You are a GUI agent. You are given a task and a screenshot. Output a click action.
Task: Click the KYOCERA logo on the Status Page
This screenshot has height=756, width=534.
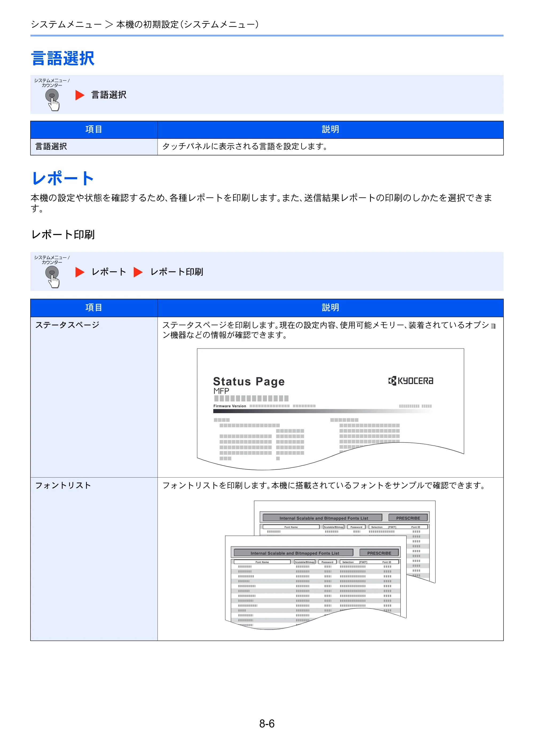point(411,381)
